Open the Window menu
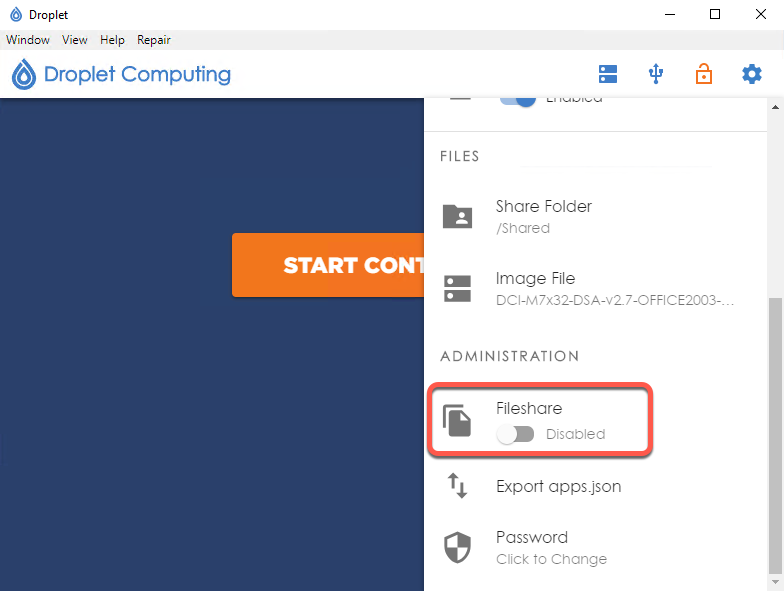Screen dimensions: 784x591 click(x=28, y=40)
